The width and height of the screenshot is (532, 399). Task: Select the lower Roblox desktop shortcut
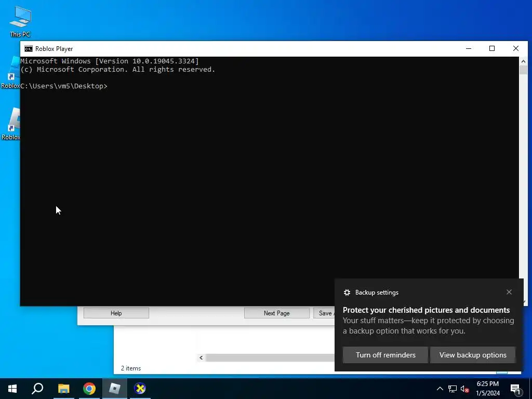(x=10, y=124)
